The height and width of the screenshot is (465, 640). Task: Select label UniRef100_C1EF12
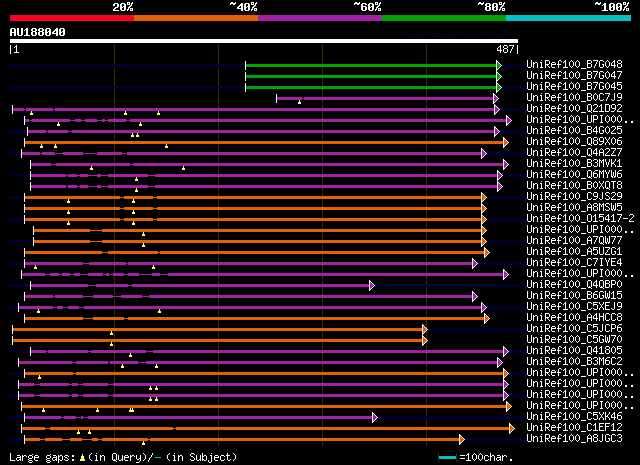tap(574, 427)
